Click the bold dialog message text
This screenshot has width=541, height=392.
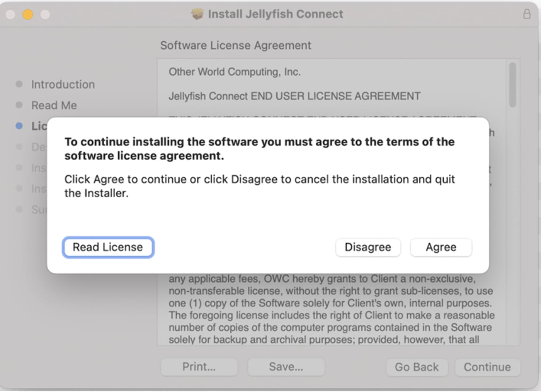[259, 149]
